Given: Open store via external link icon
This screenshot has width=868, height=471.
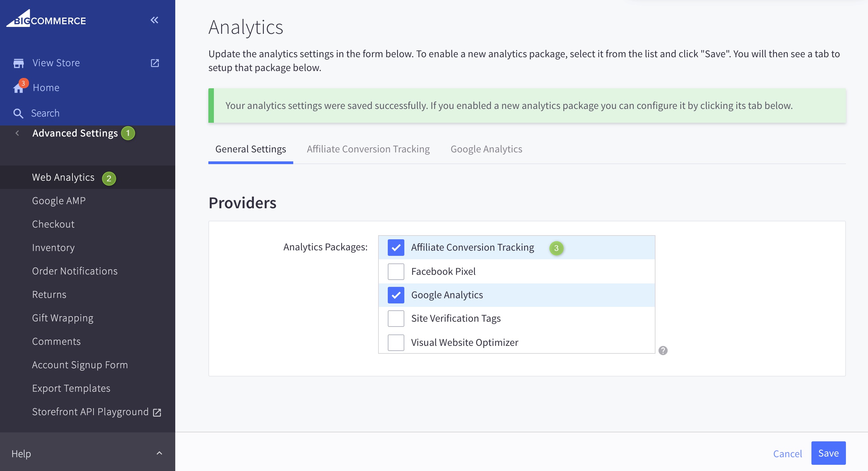Looking at the screenshot, I should (155, 63).
